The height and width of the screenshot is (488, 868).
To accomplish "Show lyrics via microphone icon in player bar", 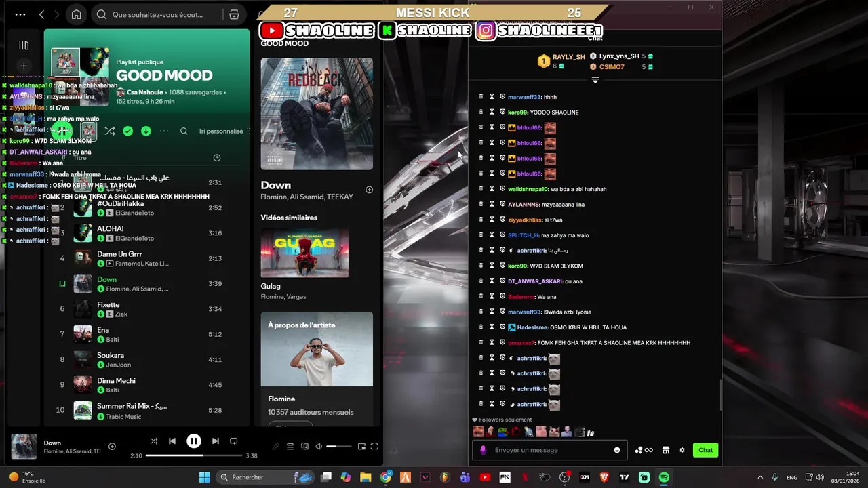I will (x=275, y=447).
